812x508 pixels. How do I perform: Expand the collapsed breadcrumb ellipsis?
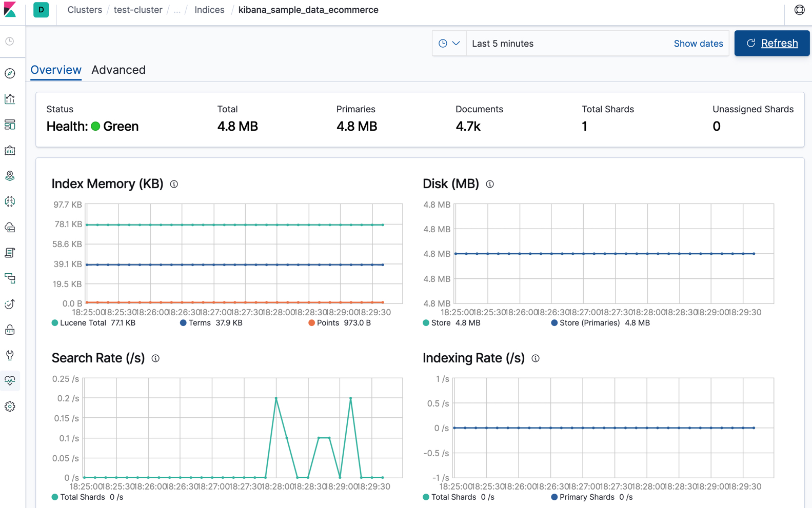point(177,10)
